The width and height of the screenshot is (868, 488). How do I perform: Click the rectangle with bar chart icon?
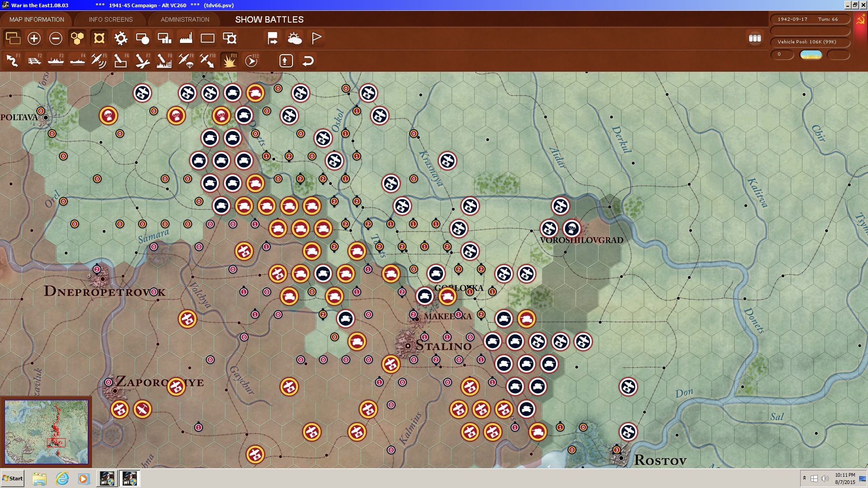(x=164, y=38)
